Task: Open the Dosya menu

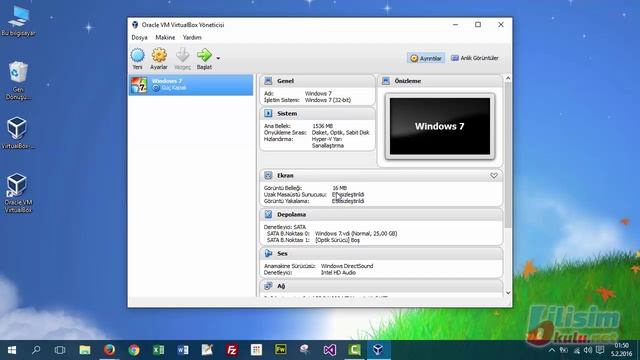Action: coord(139,38)
